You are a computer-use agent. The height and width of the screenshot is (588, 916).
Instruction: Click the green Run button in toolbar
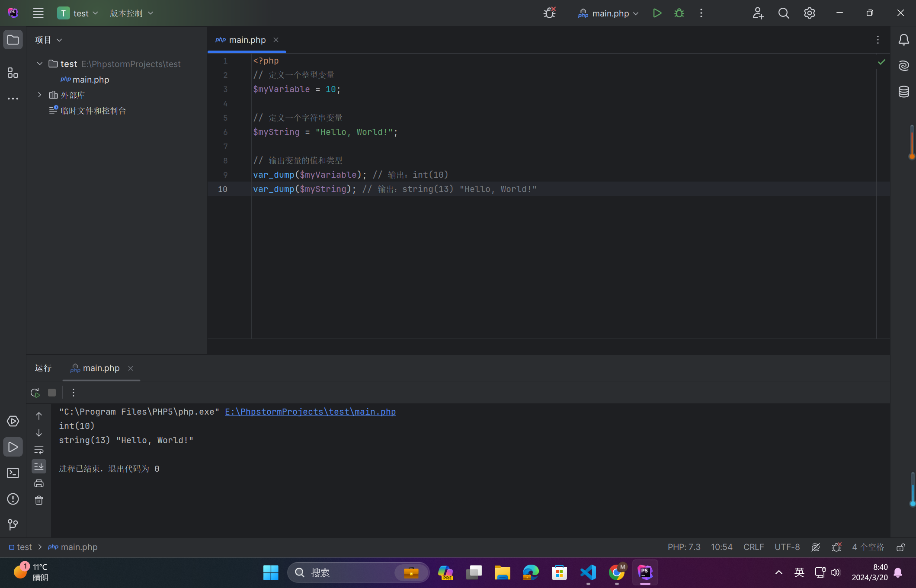tap(657, 13)
